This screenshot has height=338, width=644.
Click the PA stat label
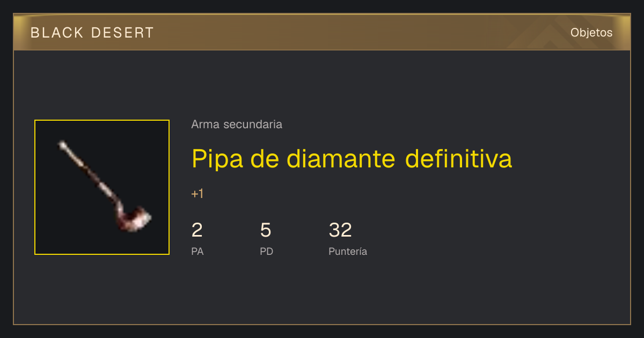(197, 251)
